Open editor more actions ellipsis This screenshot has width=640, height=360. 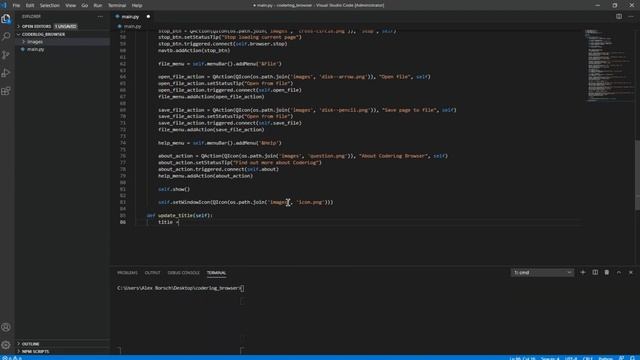pos(631,16)
